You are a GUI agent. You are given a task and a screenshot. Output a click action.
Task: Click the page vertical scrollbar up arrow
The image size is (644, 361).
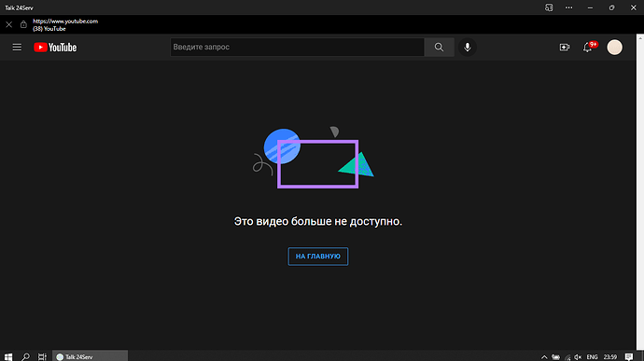[x=640, y=37]
